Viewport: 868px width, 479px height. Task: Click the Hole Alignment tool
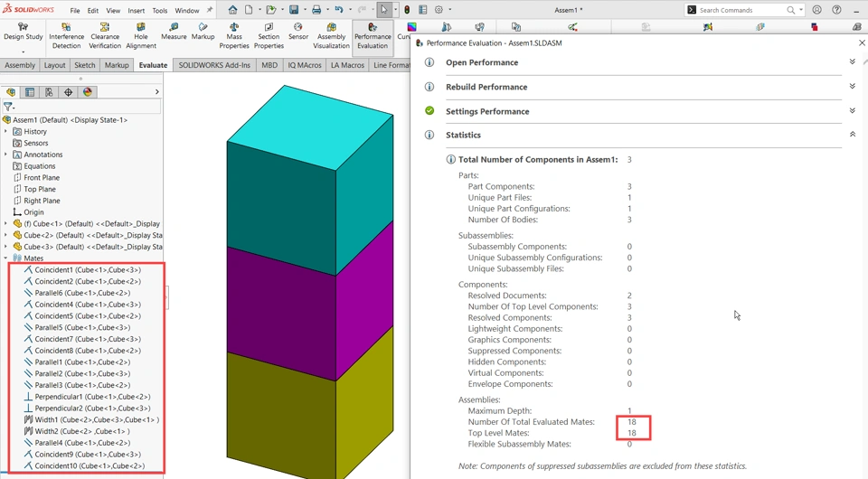141,34
